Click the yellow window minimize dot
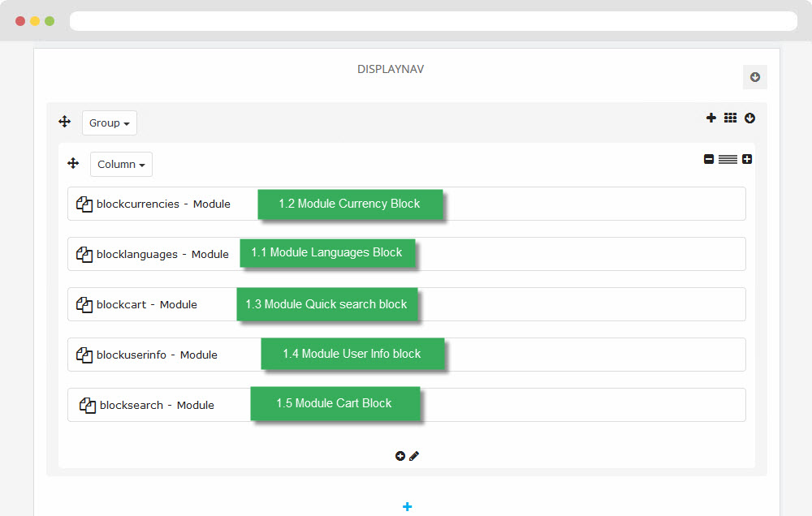This screenshot has height=516, width=812. tap(35, 21)
